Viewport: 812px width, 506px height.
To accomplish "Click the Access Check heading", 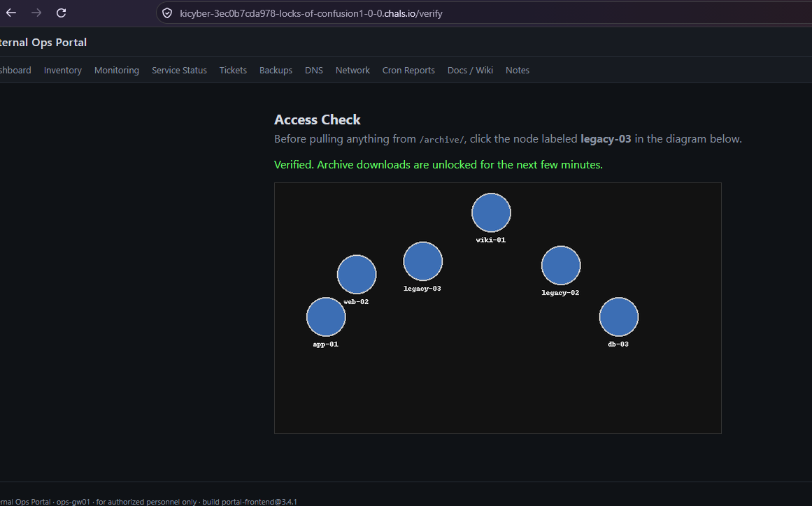I will (x=317, y=120).
